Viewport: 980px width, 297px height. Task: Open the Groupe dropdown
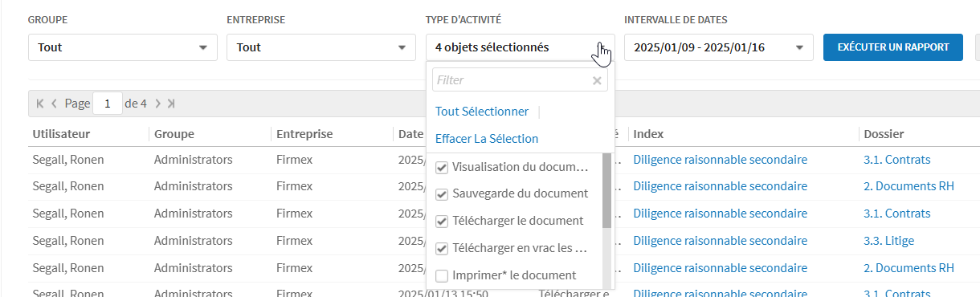[x=123, y=47]
